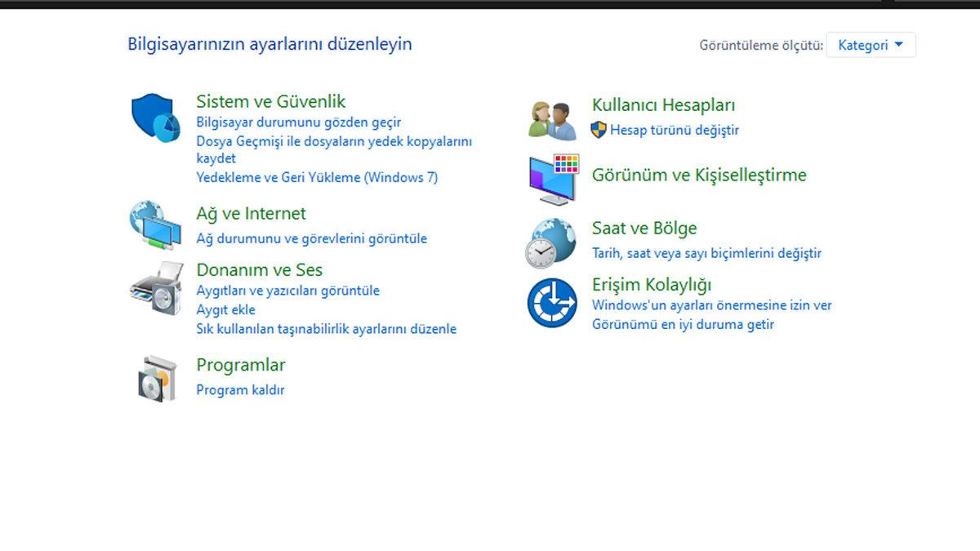Open Sistem ve Güvenlik category
The width and height of the screenshot is (980, 551).
pos(270,101)
